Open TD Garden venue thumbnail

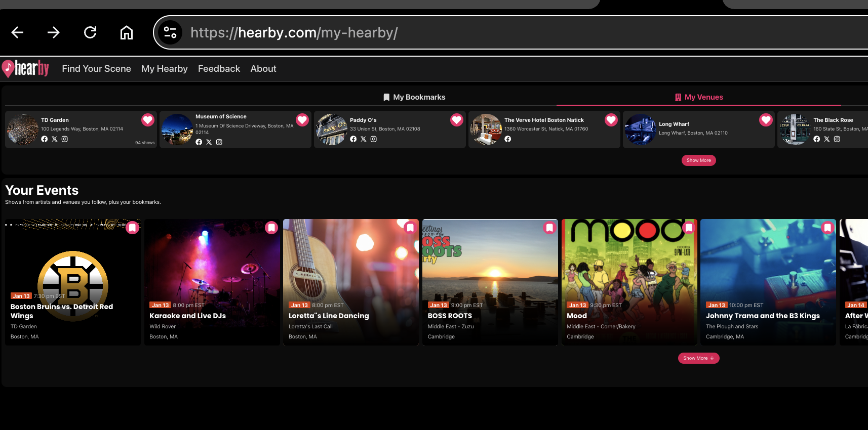pyautogui.click(x=22, y=130)
